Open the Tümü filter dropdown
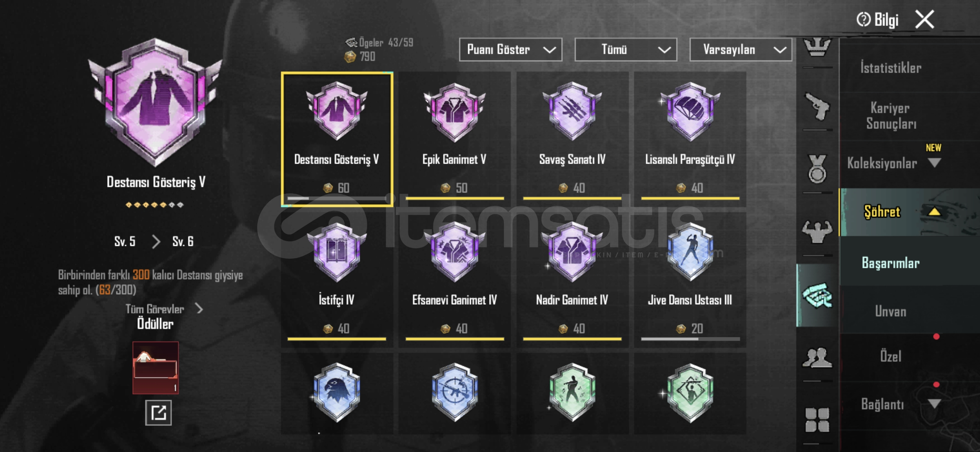The height and width of the screenshot is (452, 980). (x=626, y=50)
